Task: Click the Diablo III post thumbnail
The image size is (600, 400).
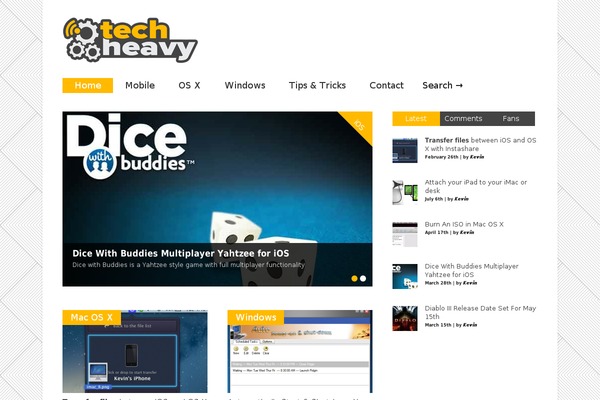Action: click(x=405, y=318)
